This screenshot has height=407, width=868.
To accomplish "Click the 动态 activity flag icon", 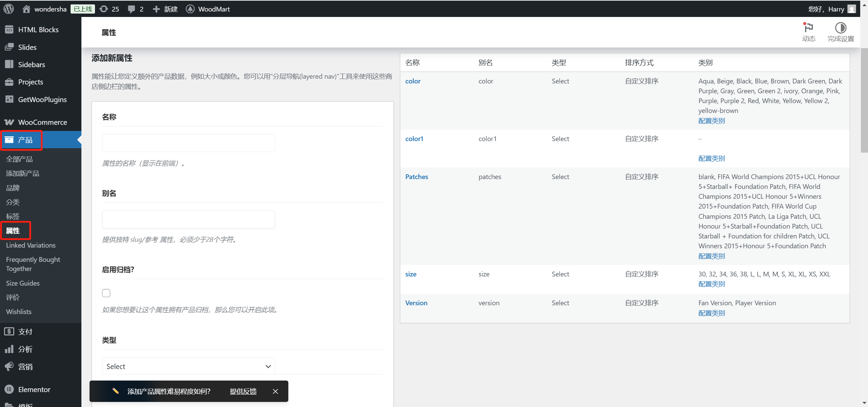I will click(x=808, y=28).
